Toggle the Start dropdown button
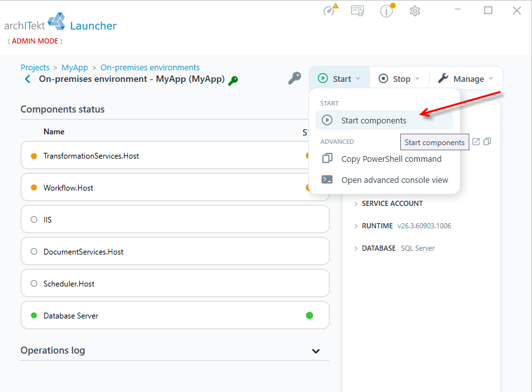 tap(339, 79)
